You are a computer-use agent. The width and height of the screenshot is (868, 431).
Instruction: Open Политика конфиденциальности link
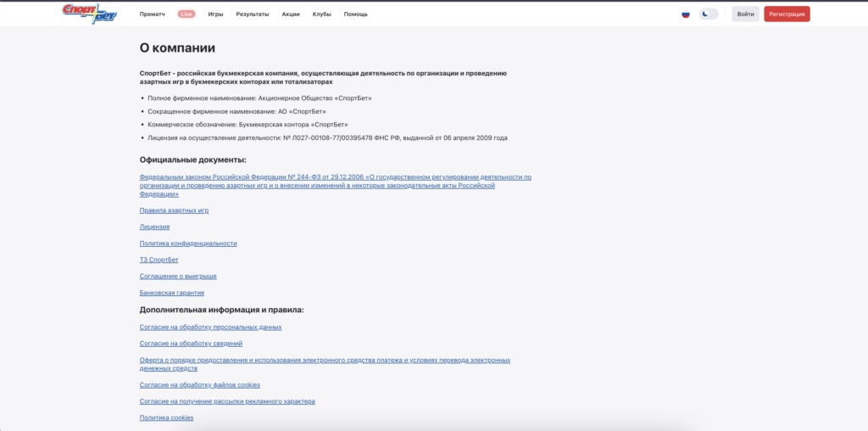[188, 243]
